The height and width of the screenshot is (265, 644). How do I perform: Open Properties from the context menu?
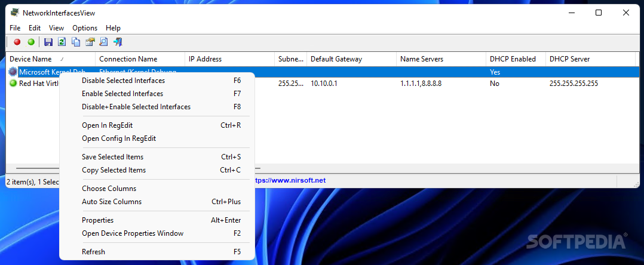(157, 220)
